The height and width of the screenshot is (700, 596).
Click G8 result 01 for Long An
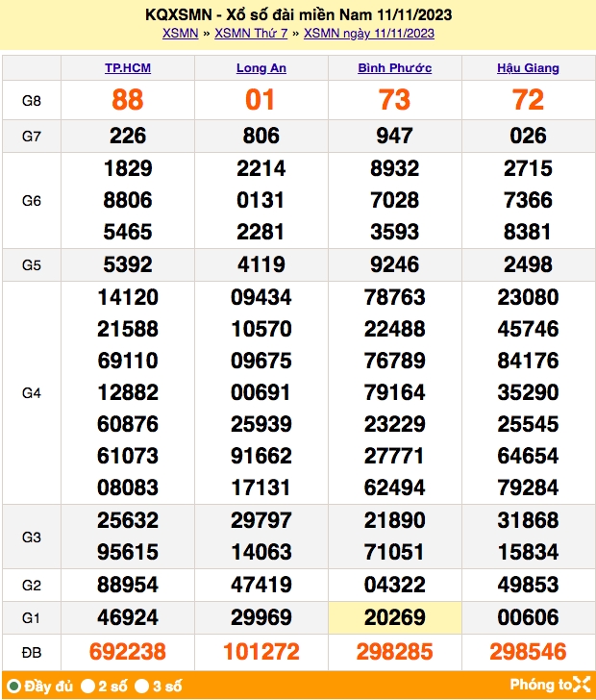click(x=260, y=100)
